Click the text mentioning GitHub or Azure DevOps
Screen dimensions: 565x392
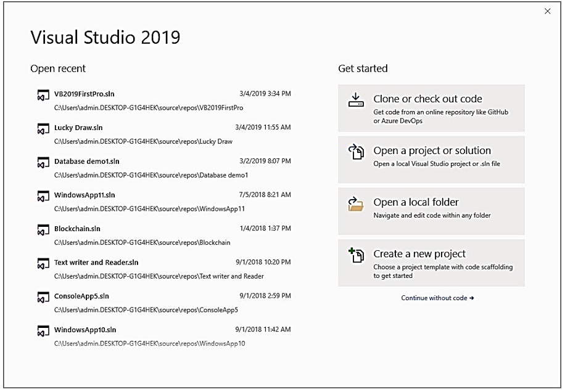tap(440, 116)
